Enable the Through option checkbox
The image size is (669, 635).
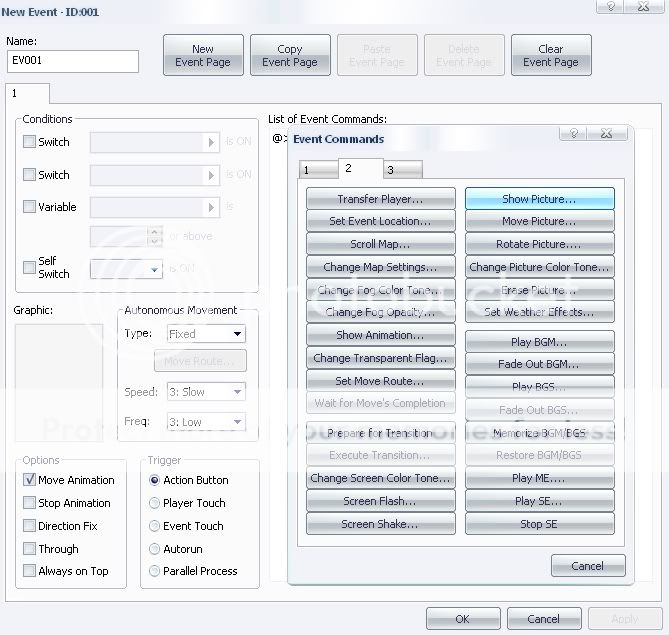[x=29, y=549]
